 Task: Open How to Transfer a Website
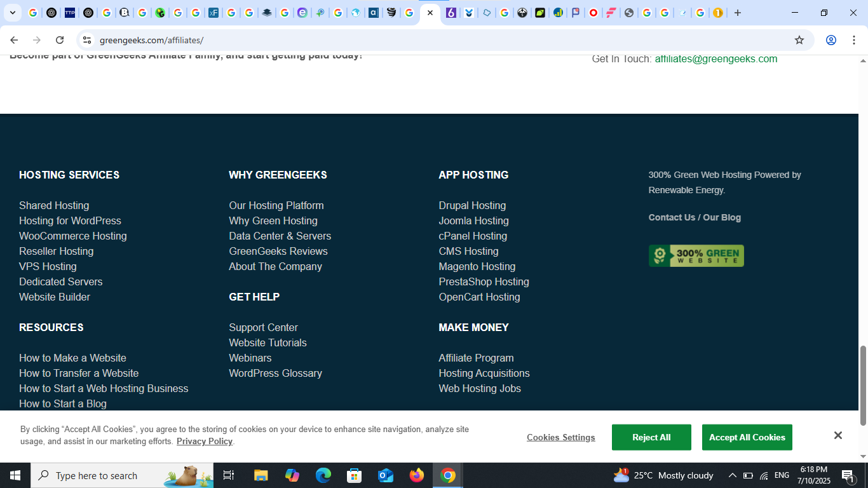pyautogui.click(x=79, y=373)
